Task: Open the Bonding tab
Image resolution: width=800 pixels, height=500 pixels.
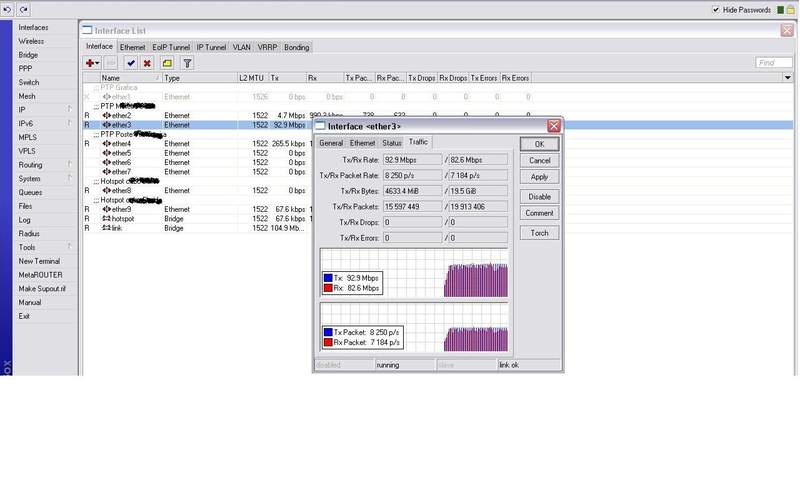Action: coord(296,47)
